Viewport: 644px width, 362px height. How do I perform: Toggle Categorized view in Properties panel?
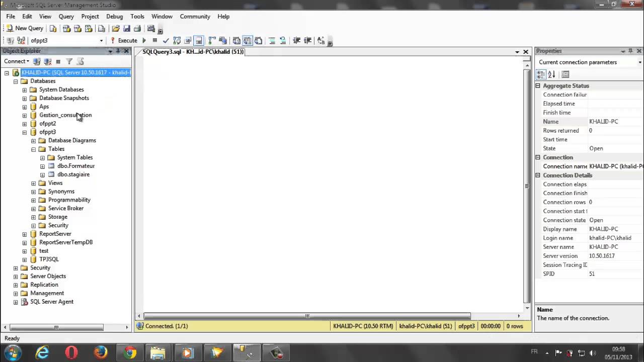tap(541, 74)
